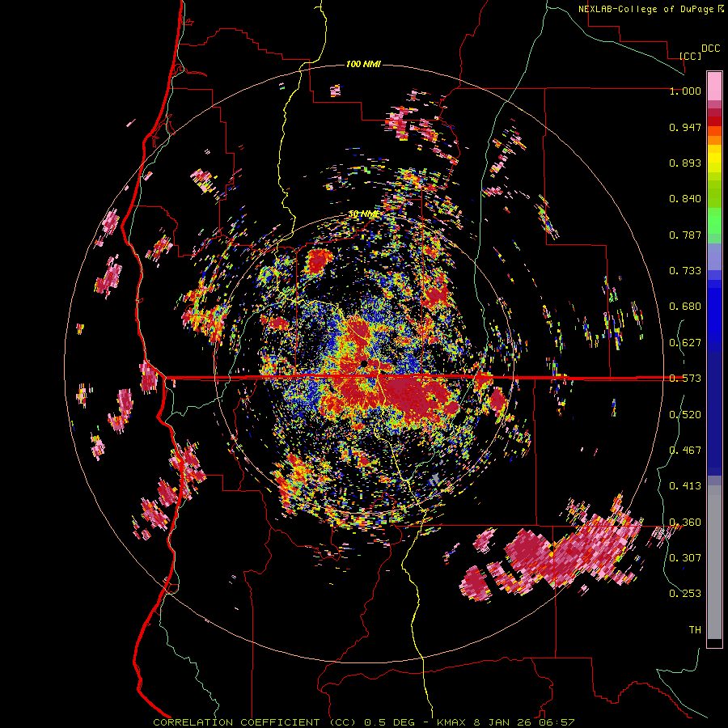Click the pink top segment of color bar
The image size is (728, 728).
tap(714, 86)
